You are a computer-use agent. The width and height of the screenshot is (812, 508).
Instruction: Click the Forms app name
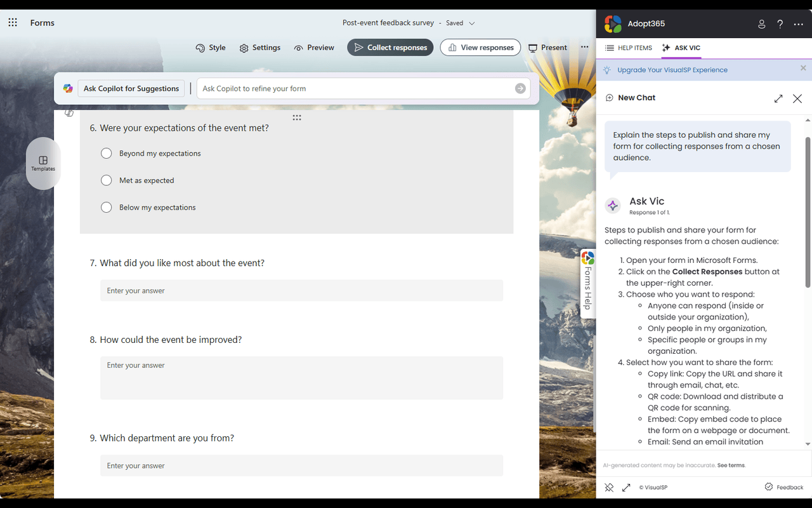43,23
